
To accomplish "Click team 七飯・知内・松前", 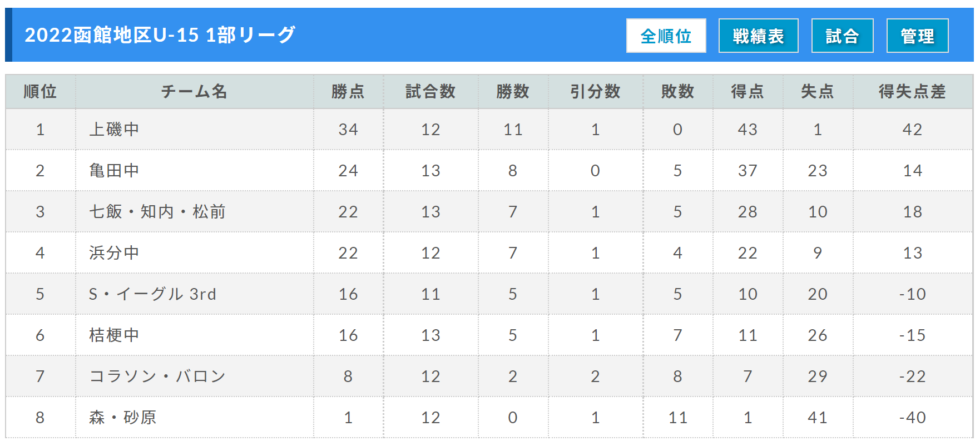I will [157, 211].
